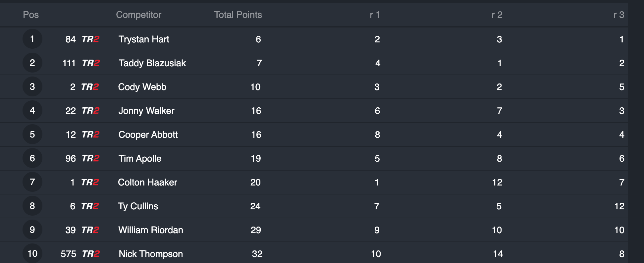This screenshot has width=644, height=263.
Task: Sort by the Competitor column header
Action: pos(138,15)
